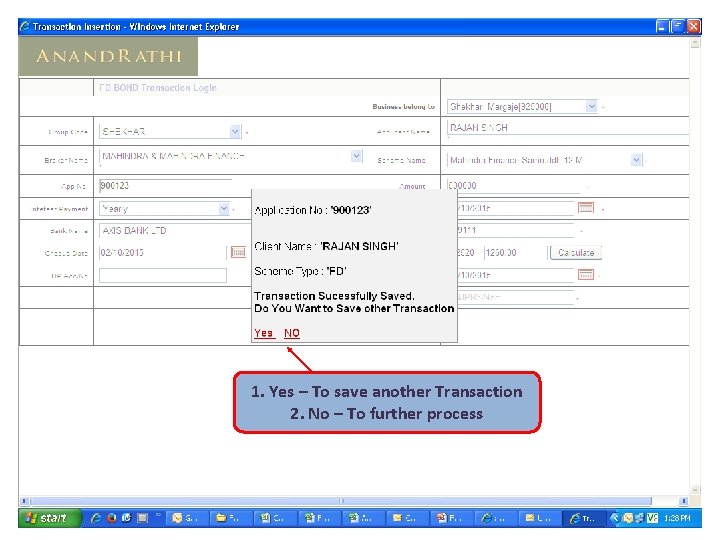The height and width of the screenshot is (540, 720).
Task: Open the Windows start menu
Action: click(x=50, y=518)
